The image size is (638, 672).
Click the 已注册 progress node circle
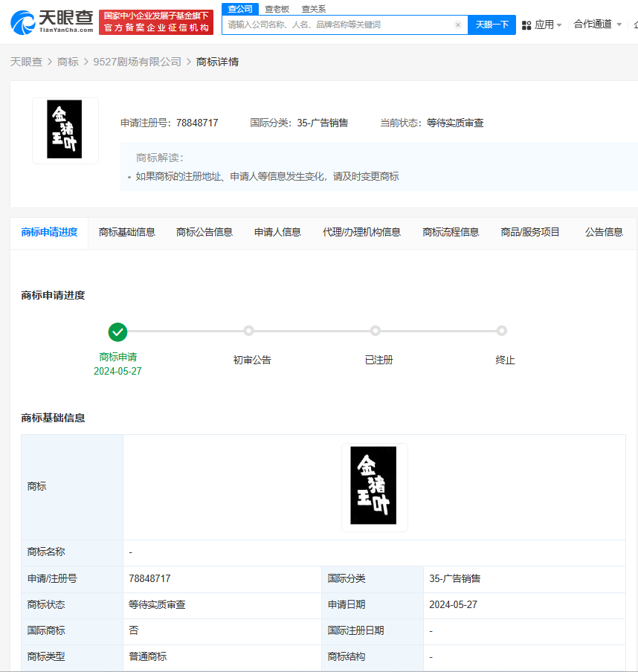[376, 331]
